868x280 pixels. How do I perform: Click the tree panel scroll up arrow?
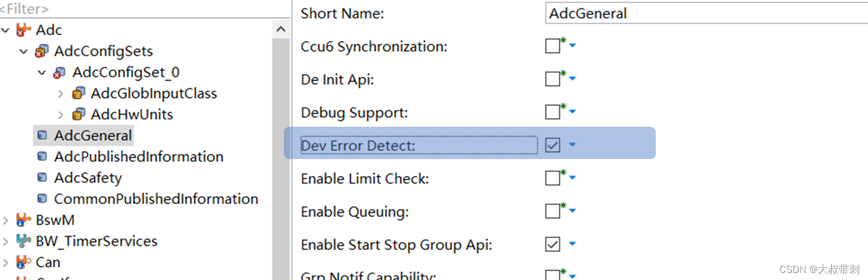282,29
